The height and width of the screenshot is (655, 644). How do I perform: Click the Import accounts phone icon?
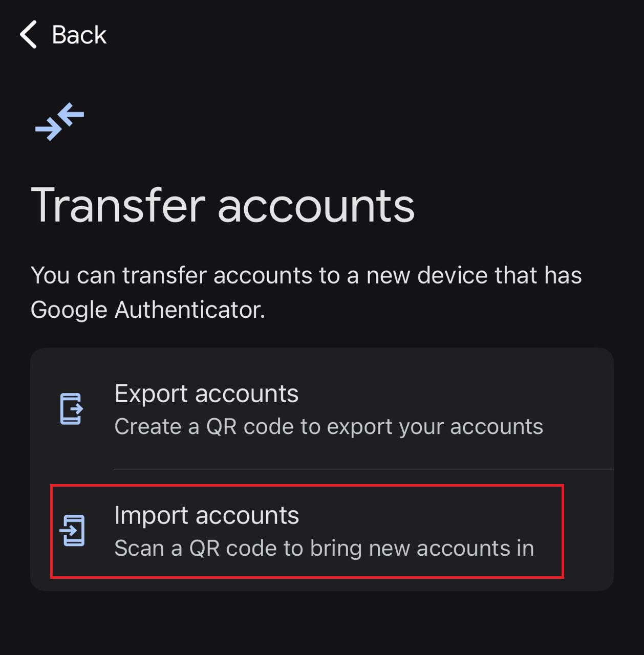[x=72, y=531]
